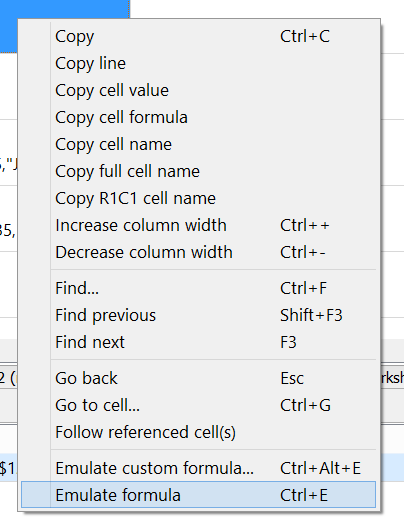Click the Ctrl+E shortcut label
The height and width of the screenshot is (528, 404).
(x=304, y=495)
